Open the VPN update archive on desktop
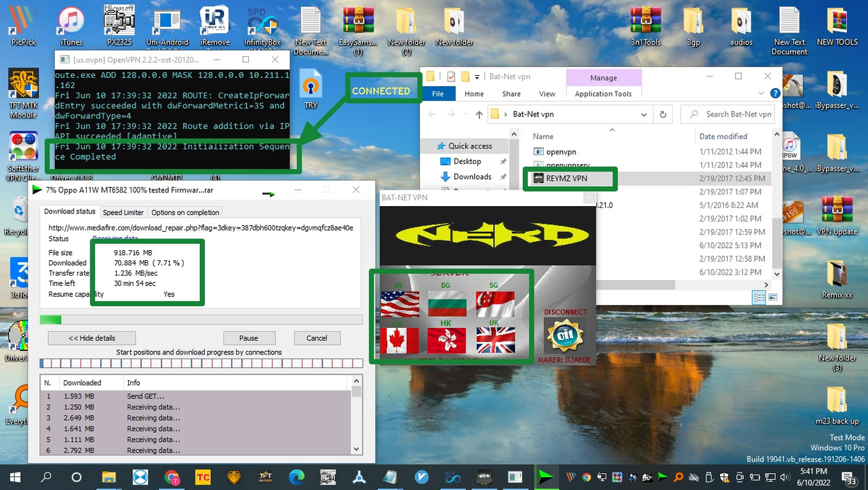Viewport: 868px width, 490px height. click(x=837, y=216)
